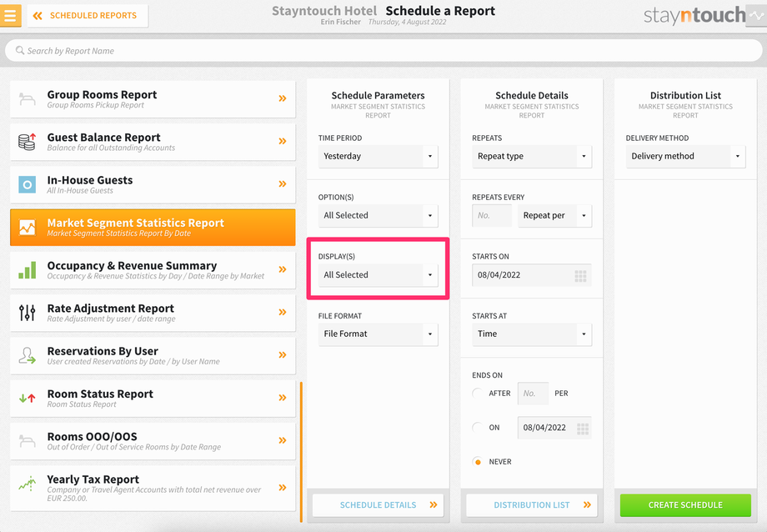Click the Yearly Tax Report graph icon

point(28,484)
